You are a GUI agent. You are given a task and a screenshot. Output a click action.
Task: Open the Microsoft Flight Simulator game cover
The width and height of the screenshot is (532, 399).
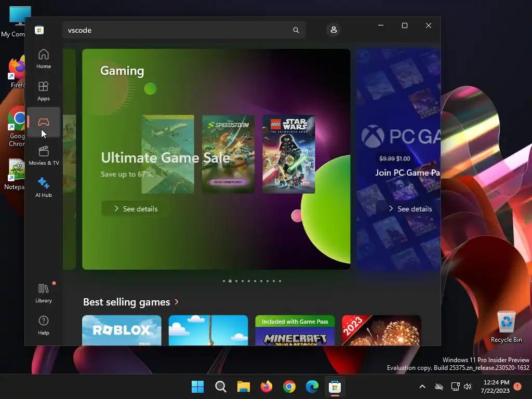(168, 154)
